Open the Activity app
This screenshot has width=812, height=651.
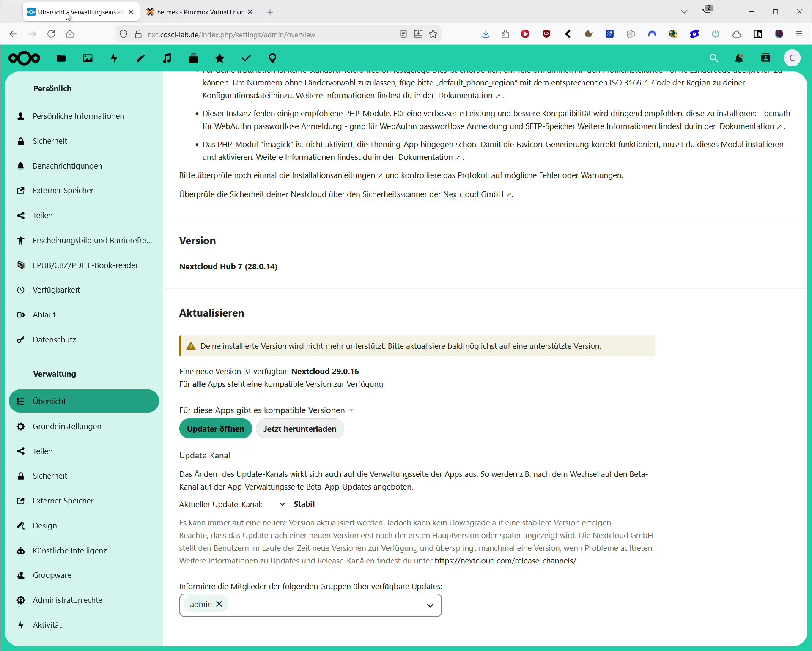pyautogui.click(x=114, y=58)
